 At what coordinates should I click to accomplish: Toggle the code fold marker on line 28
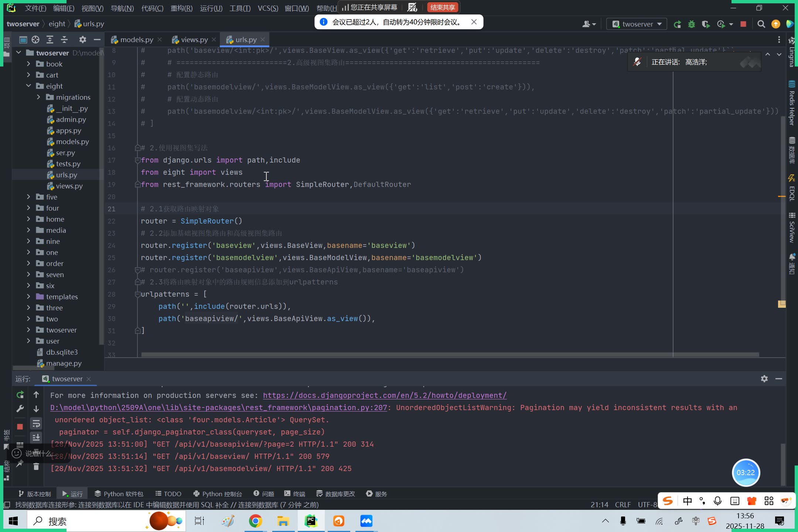(x=137, y=294)
